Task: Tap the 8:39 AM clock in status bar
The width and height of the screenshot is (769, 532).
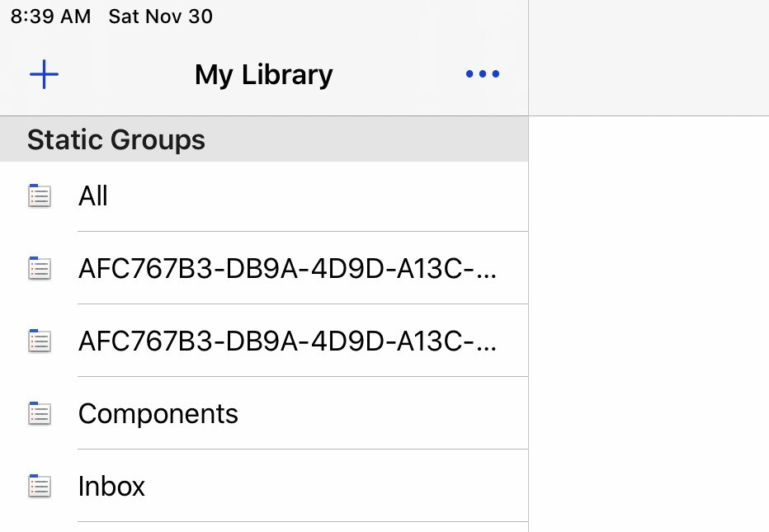Action: point(50,16)
